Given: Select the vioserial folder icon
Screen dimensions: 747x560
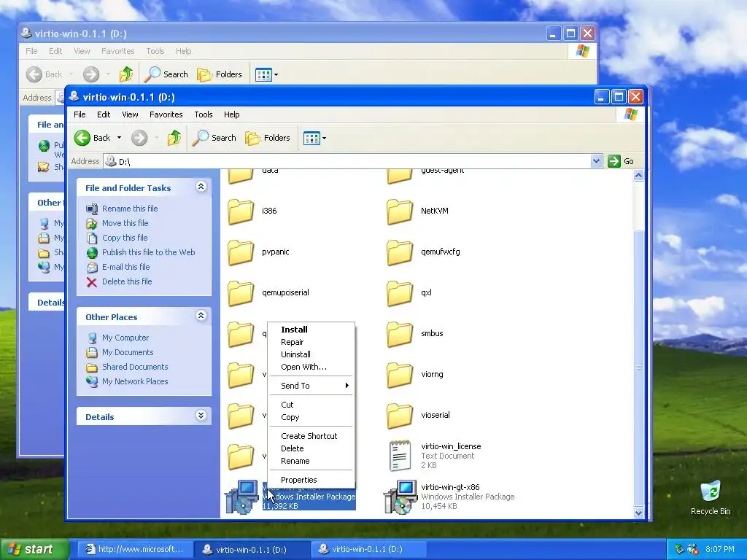Looking at the screenshot, I should tap(400, 416).
